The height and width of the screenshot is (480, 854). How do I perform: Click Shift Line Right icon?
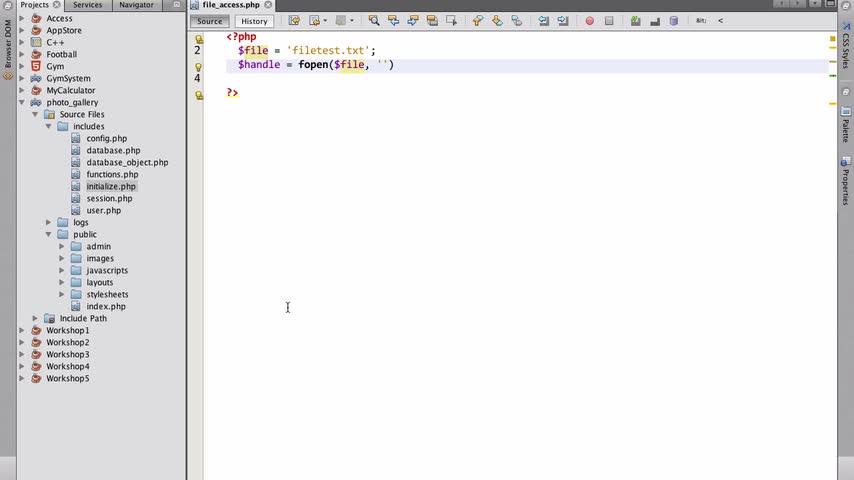(563, 21)
